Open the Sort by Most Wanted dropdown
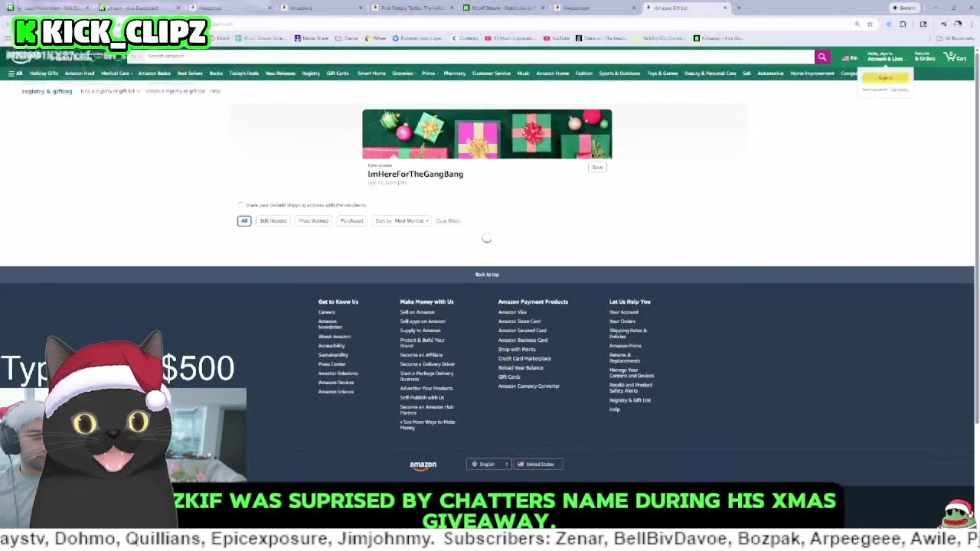980x551 pixels. coord(401,220)
